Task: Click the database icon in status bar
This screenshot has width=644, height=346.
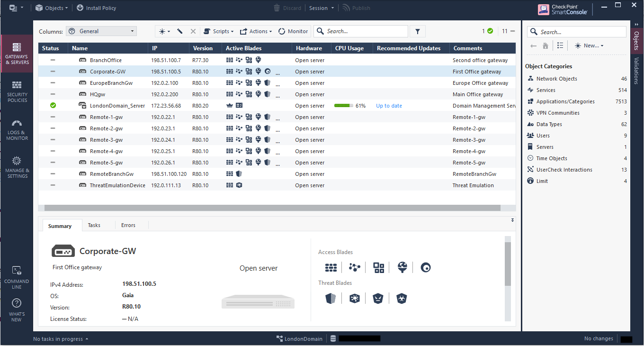Action: 333,339
